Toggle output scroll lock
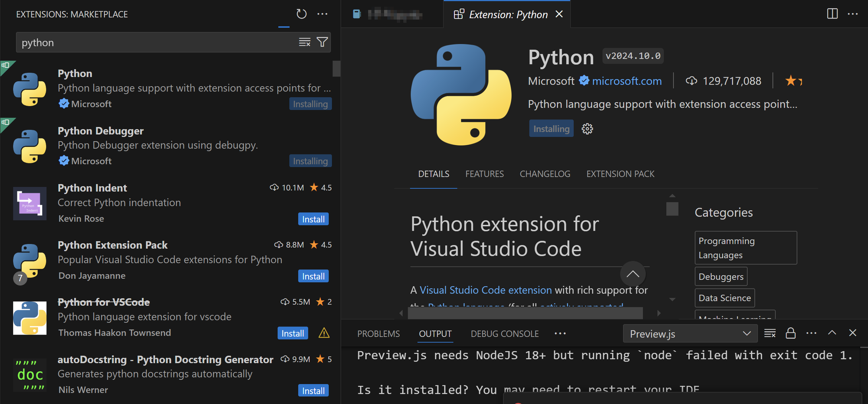868x404 pixels. coord(791,333)
